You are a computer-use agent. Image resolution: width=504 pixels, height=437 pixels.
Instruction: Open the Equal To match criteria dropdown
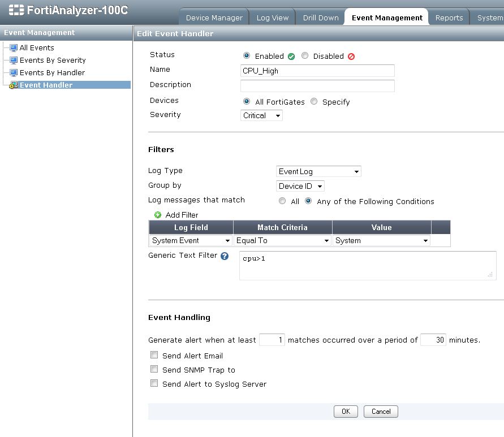[282, 240]
